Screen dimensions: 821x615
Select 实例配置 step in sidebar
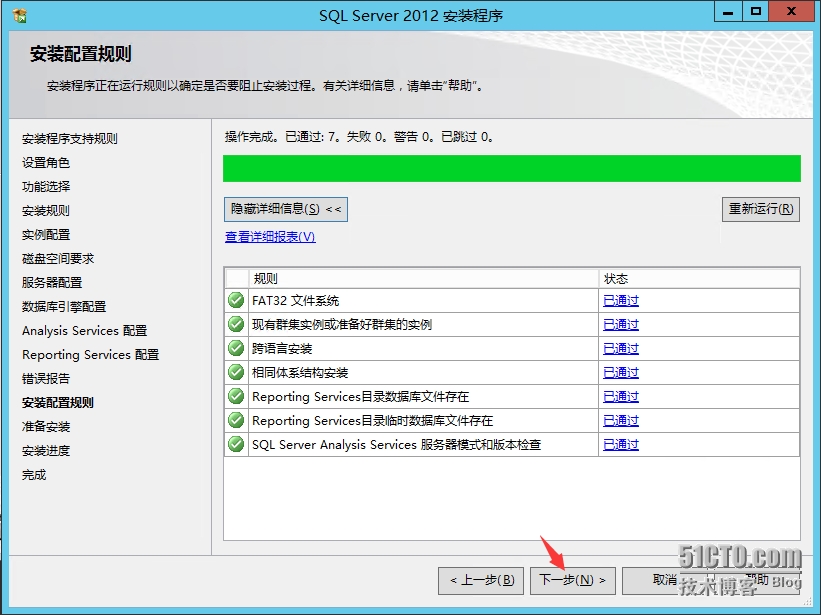click(46, 234)
